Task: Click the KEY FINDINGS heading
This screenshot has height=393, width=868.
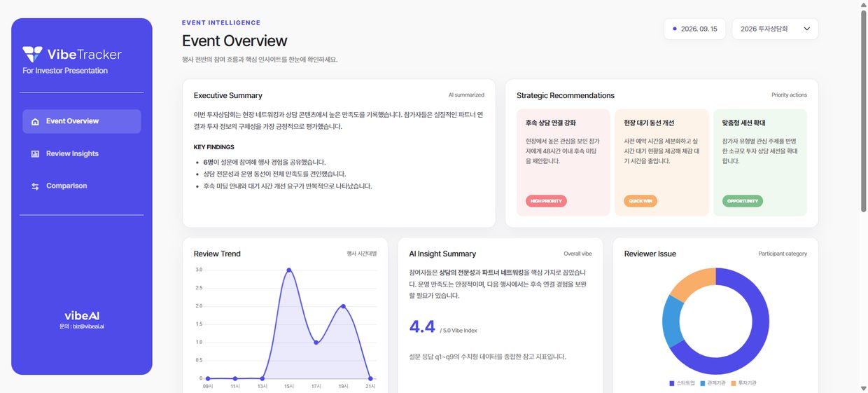Action: [x=214, y=147]
